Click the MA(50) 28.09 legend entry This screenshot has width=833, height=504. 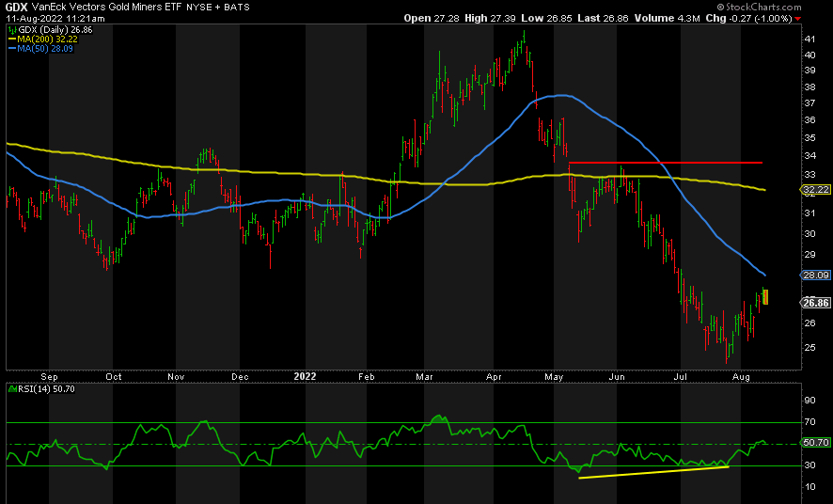[x=40, y=48]
